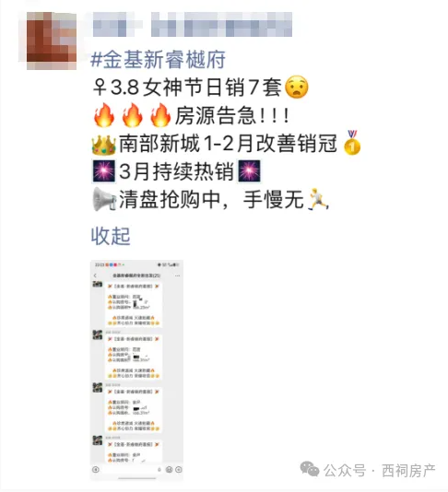Open the poster's pixelated profile avatar
The width and height of the screenshot is (448, 492).
pos(52,41)
